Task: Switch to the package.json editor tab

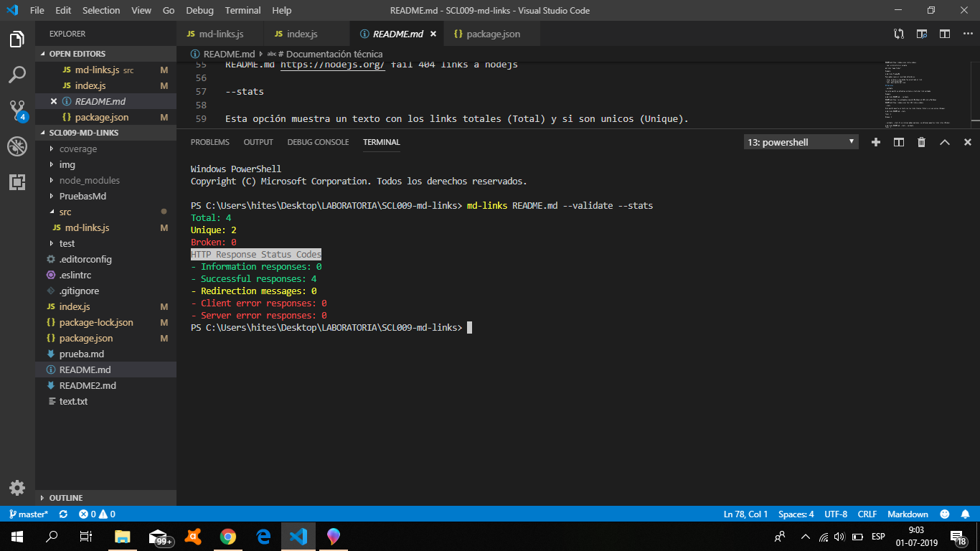Action: (492, 34)
